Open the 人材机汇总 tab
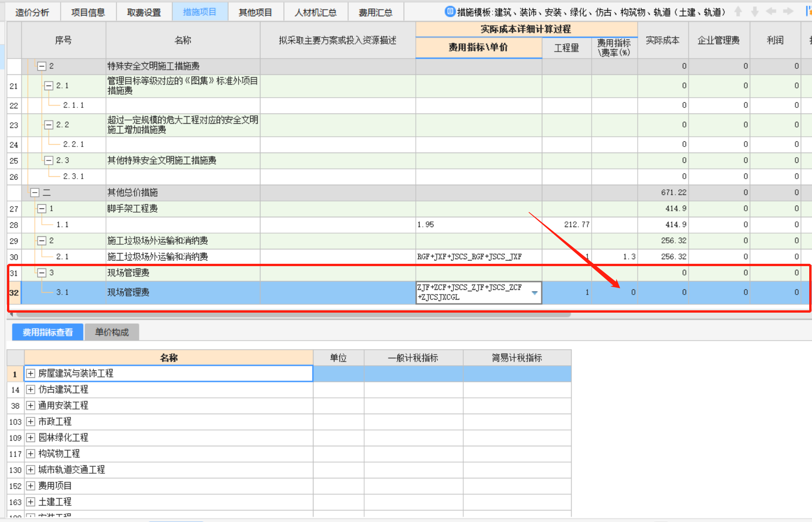The height and width of the screenshot is (522, 812). 315,12
